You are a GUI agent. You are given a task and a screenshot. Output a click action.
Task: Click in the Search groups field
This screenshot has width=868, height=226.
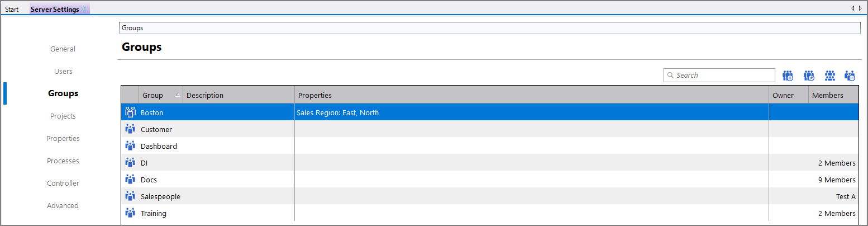[x=723, y=76]
